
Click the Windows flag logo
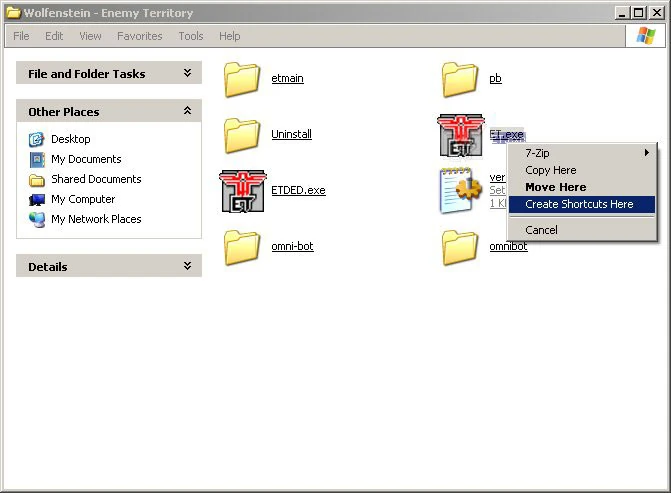(646, 36)
